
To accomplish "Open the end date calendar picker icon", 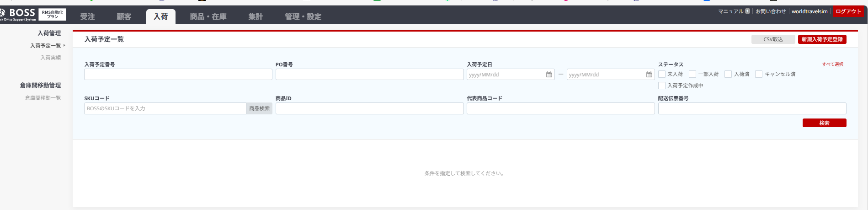I will 649,75.
